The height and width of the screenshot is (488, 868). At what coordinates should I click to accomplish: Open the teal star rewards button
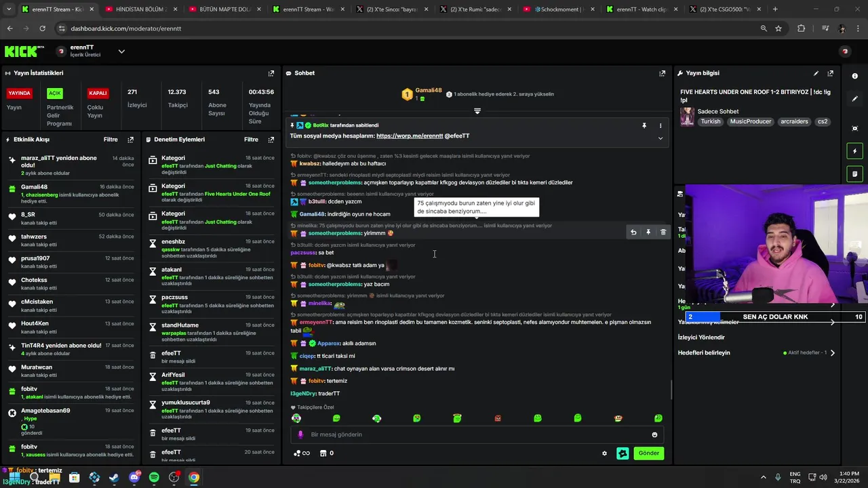623,453
